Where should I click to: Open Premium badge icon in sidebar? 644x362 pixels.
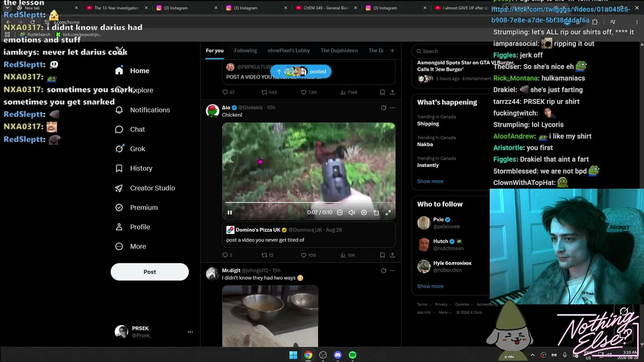pos(119,208)
